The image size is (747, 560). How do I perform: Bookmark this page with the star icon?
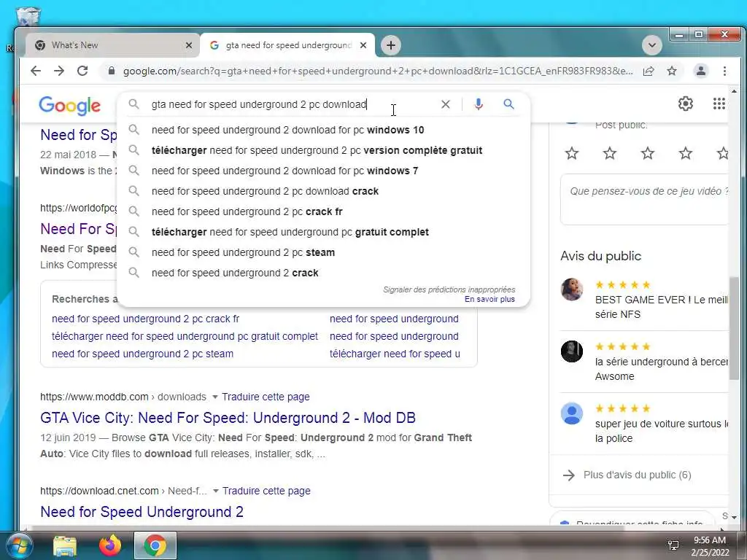pyautogui.click(x=672, y=71)
